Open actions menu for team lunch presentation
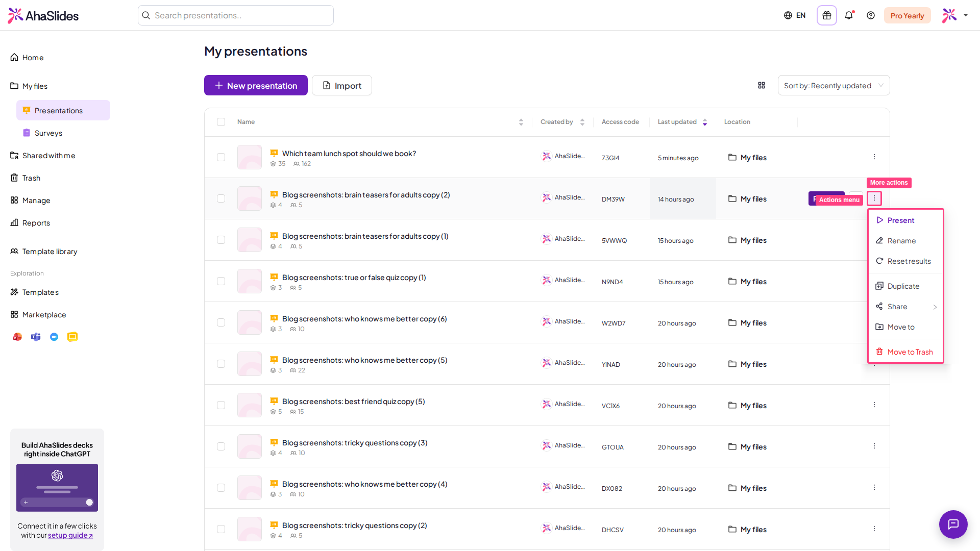 coord(874,157)
